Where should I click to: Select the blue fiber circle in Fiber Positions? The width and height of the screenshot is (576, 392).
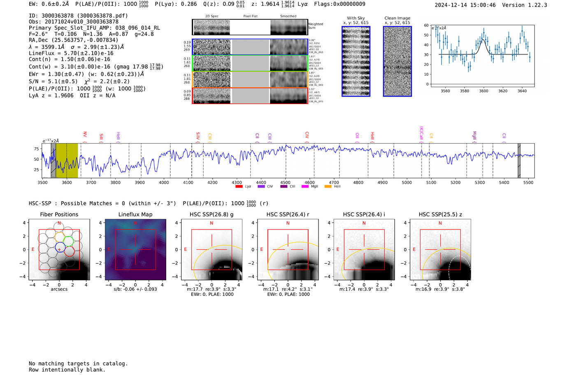click(x=59, y=248)
